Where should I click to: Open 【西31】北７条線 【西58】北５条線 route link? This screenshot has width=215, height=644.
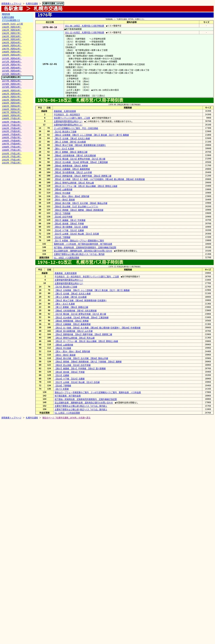(97, 328)
